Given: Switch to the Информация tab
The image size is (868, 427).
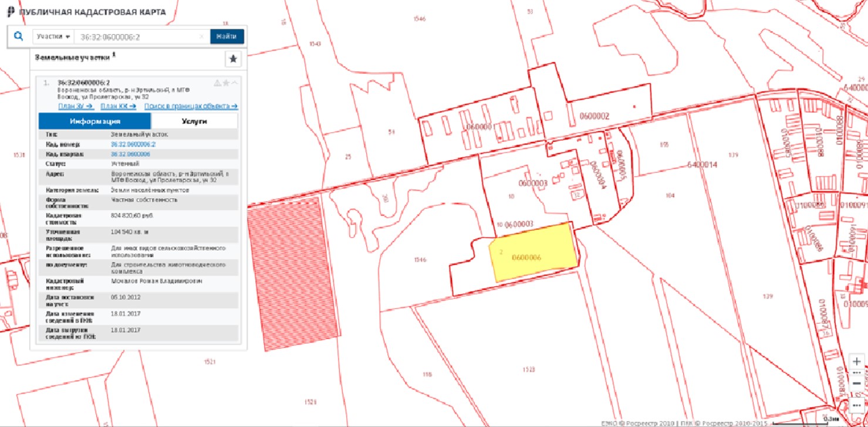Looking at the screenshot, I should [94, 121].
